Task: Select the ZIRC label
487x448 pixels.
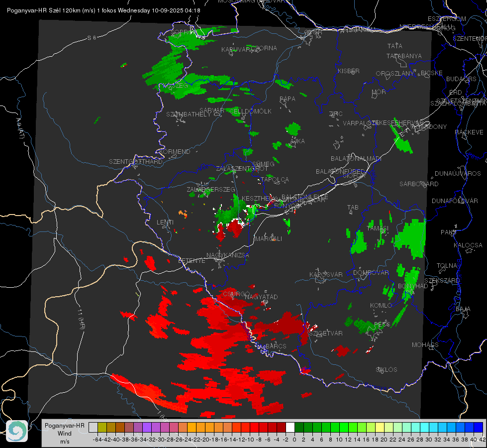Action: pos(336,114)
